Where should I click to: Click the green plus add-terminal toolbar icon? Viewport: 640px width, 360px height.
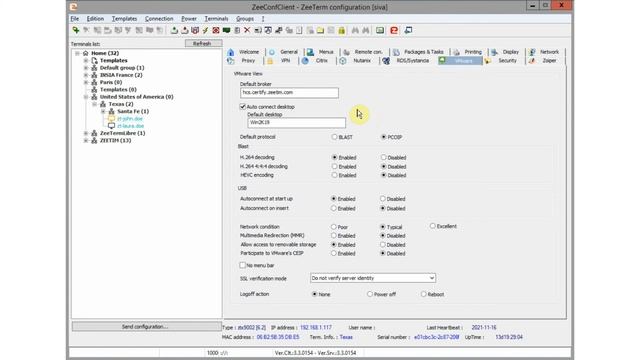point(76,30)
